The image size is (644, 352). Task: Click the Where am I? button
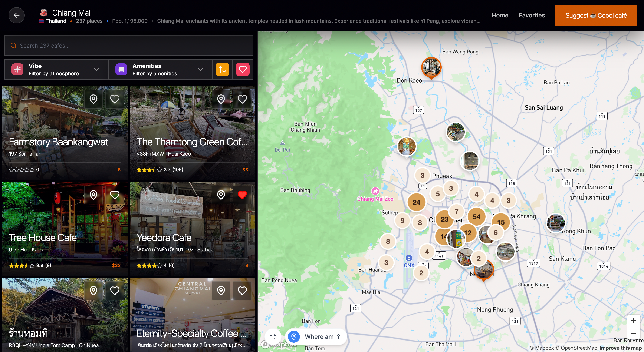tap(316, 336)
